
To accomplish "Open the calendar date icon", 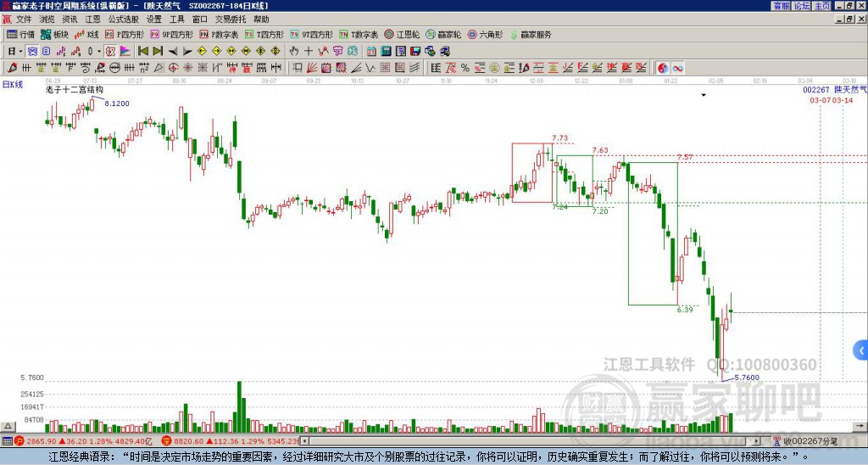I will [x=371, y=51].
